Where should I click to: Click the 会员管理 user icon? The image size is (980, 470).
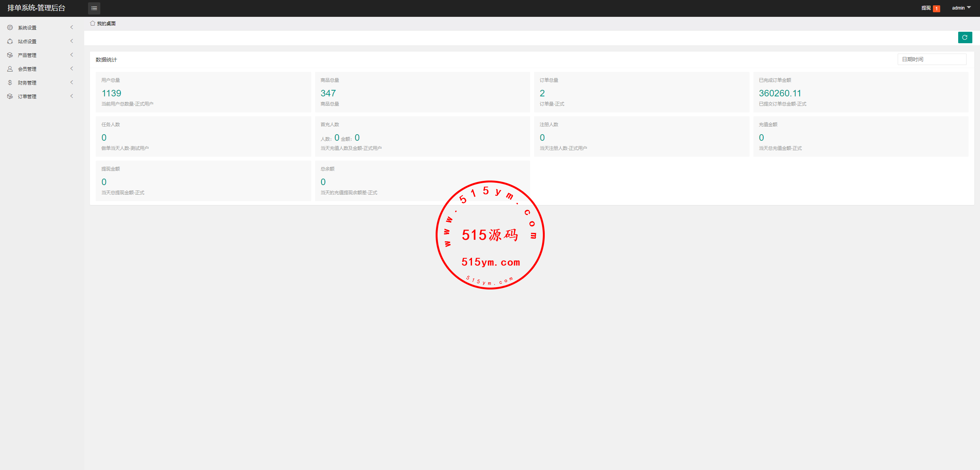(x=10, y=69)
